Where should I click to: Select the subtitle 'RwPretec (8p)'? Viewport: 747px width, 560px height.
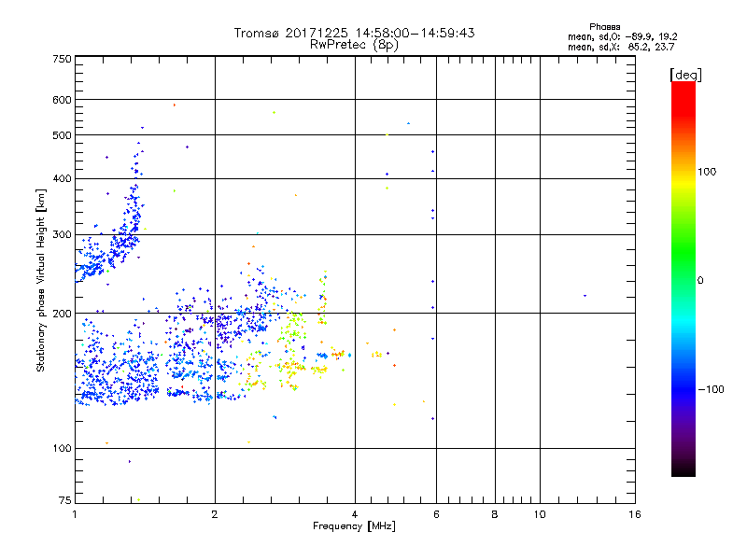[x=354, y=45]
